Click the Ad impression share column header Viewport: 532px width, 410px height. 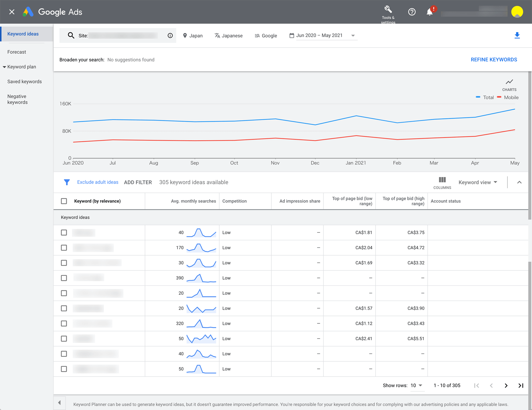coord(300,201)
